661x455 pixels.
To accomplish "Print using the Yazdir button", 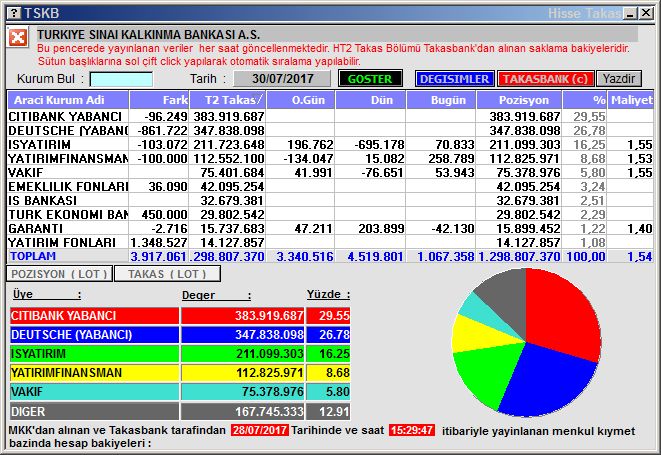I will (x=619, y=79).
